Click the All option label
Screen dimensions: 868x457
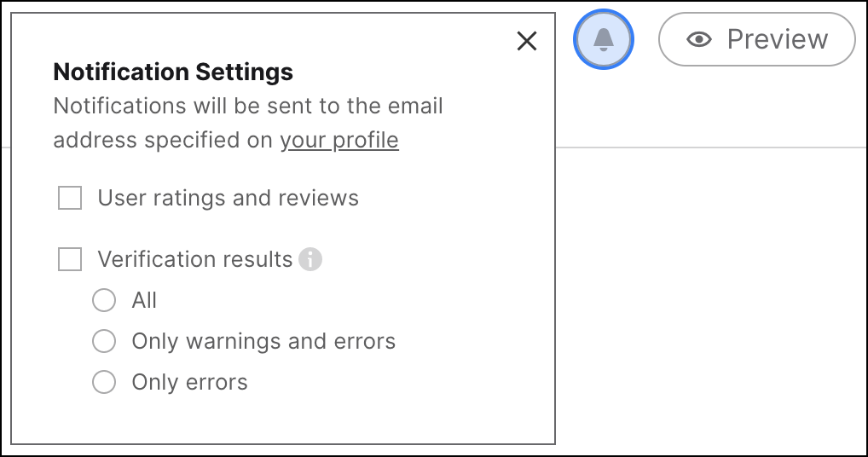(144, 300)
